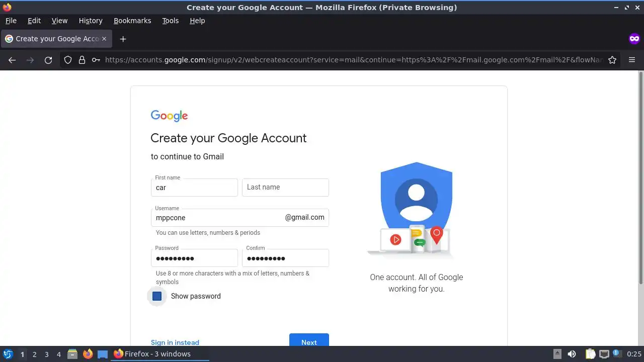644x362 pixels.
Task: Switch to workspace 3
Action: (x=46, y=354)
